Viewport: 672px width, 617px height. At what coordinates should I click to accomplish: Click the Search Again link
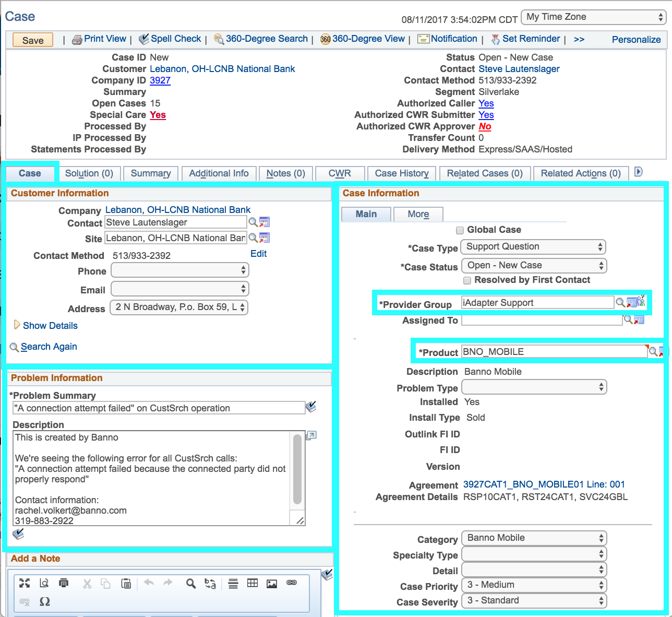pos(49,347)
